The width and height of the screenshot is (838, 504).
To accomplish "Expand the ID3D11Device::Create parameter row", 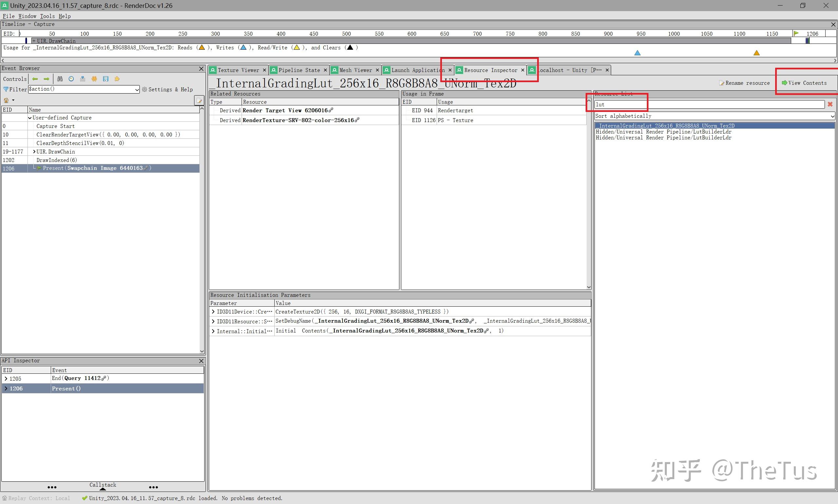I will point(213,312).
